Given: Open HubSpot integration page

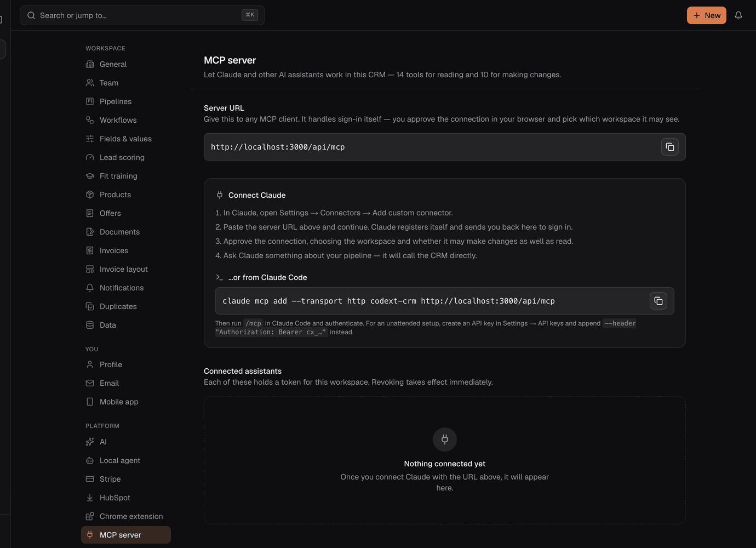Looking at the screenshot, I should click(125, 498).
